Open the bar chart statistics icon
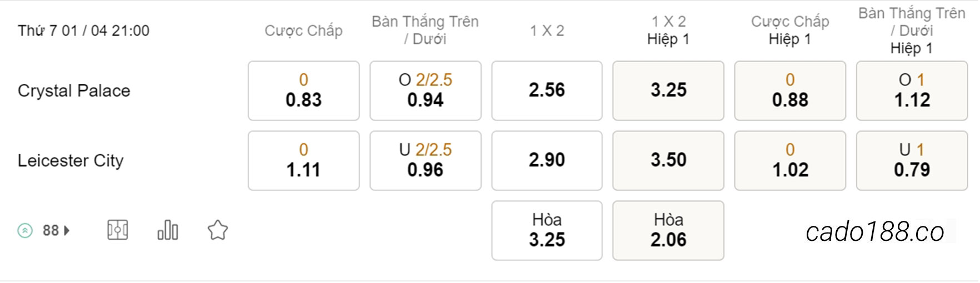 point(167,230)
